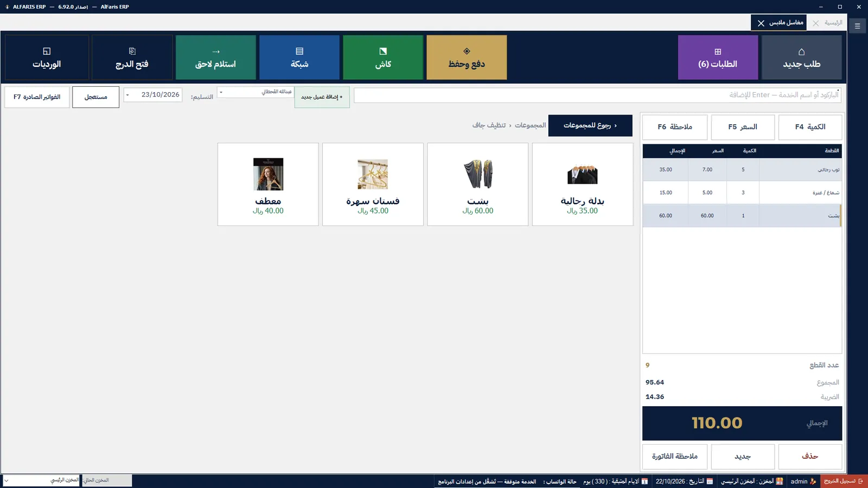Click the السعر F5 price button
The height and width of the screenshot is (488, 868).
[743, 127]
